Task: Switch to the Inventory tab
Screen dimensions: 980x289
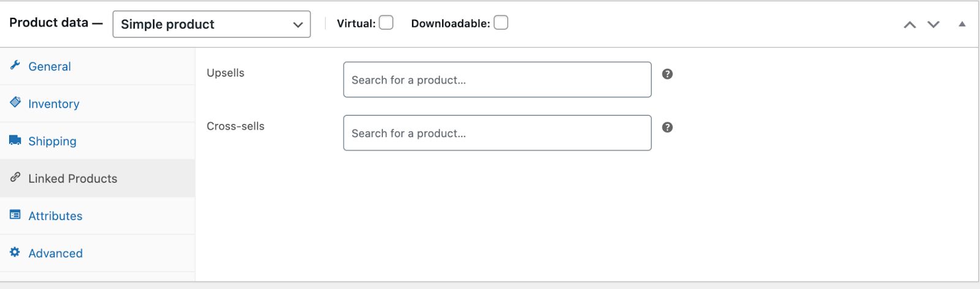Action: tap(54, 104)
